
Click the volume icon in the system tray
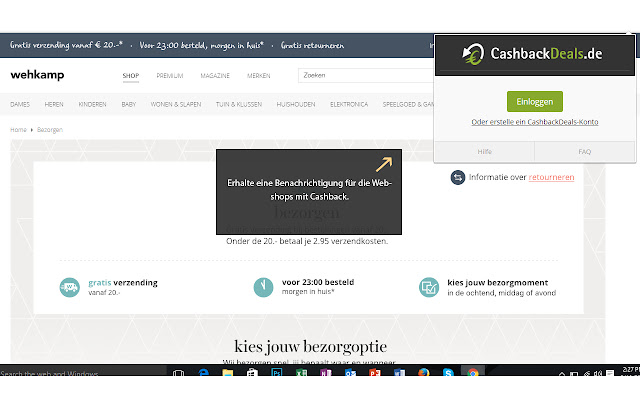click(x=598, y=373)
